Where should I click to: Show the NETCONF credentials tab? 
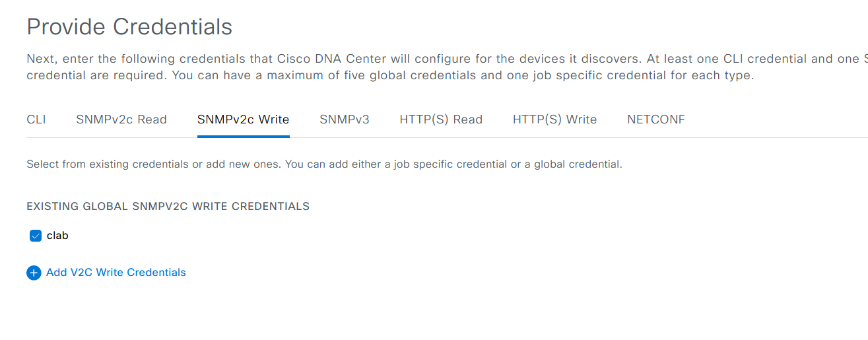(656, 119)
